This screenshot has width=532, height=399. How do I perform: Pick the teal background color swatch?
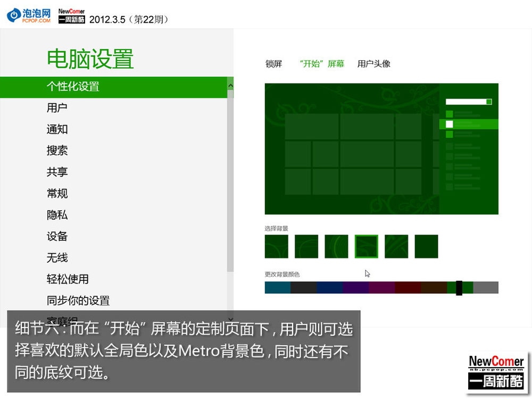tap(277, 288)
